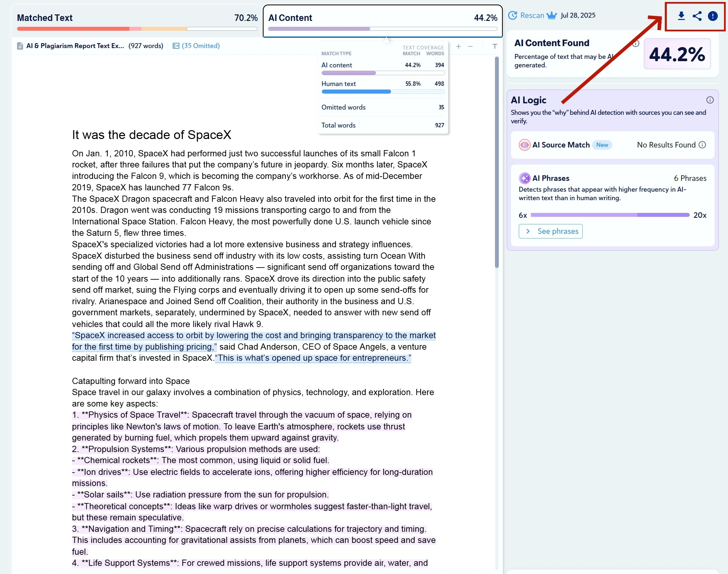Open the document file icon
728x574 pixels.
click(20, 46)
